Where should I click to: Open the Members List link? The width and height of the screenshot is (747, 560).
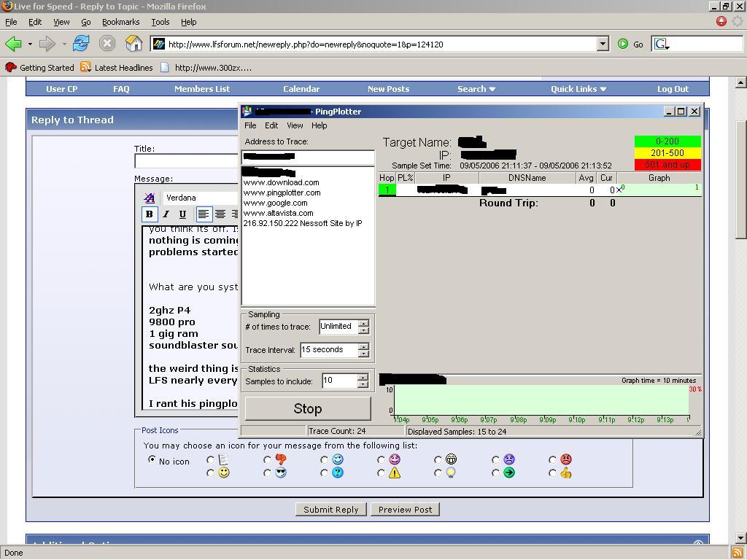tap(202, 89)
